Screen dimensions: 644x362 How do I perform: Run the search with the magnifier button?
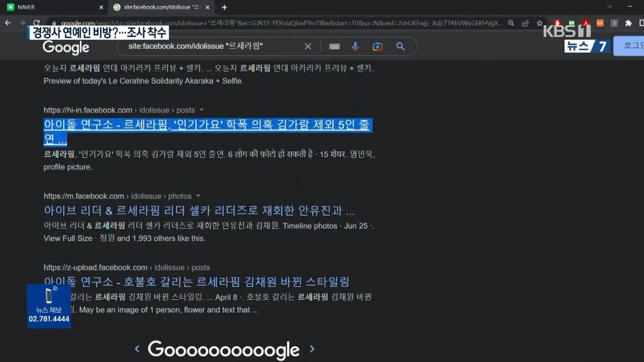click(400, 47)
